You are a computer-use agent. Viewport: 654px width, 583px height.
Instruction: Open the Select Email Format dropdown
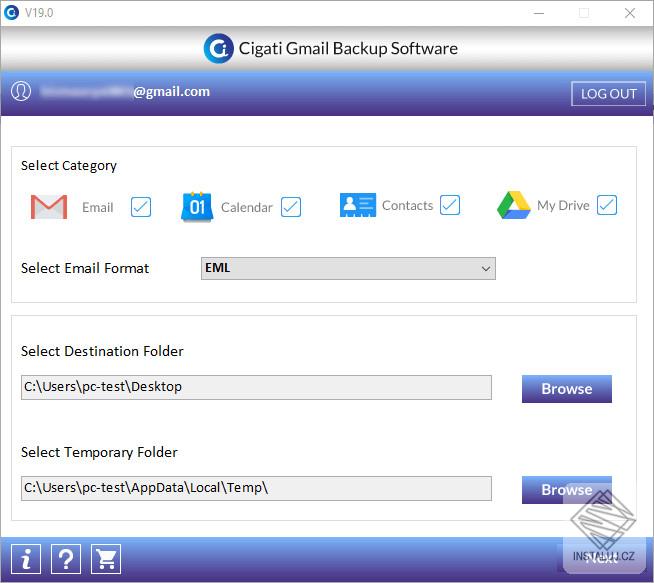[348, 268]
